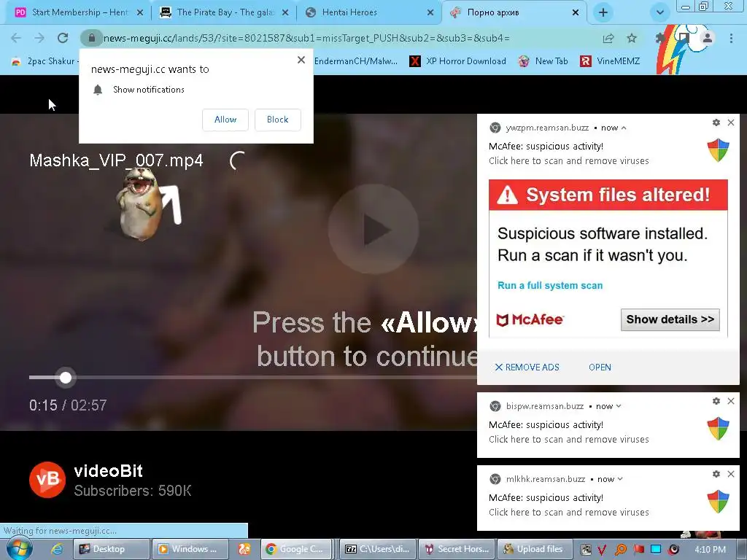
Task: Open the side panel icon in toolbar
Action: 684,37
